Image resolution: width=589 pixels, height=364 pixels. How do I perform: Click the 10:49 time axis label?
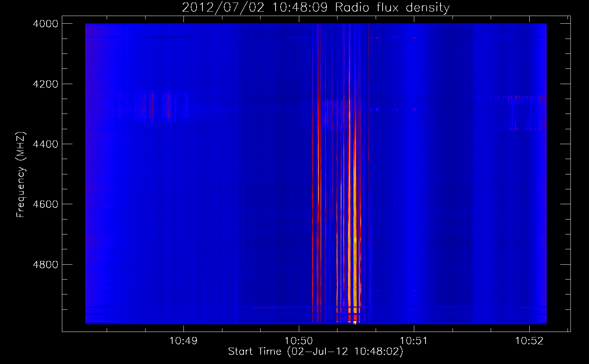[183, 341]
